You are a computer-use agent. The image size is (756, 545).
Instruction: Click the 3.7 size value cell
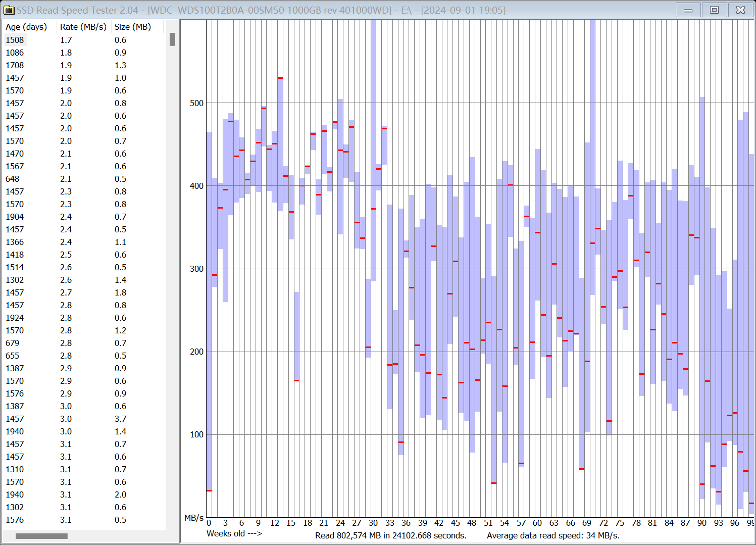coord(120,419)
